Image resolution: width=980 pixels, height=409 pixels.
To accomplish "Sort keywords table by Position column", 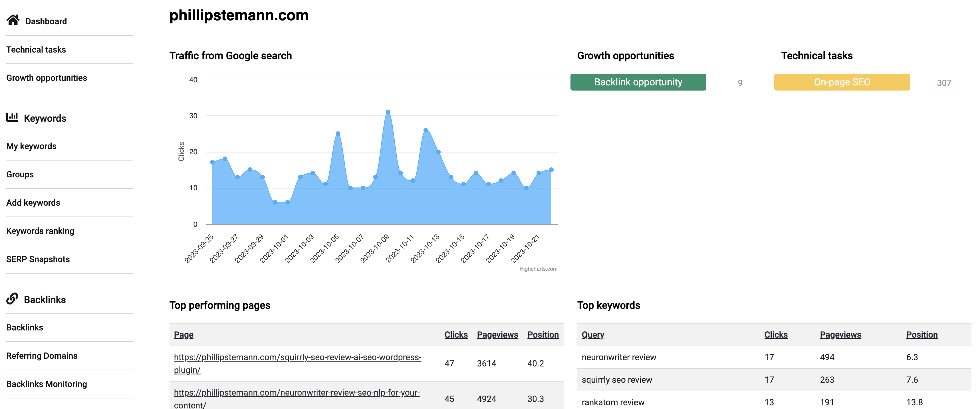I will click(x=921, y=334).
